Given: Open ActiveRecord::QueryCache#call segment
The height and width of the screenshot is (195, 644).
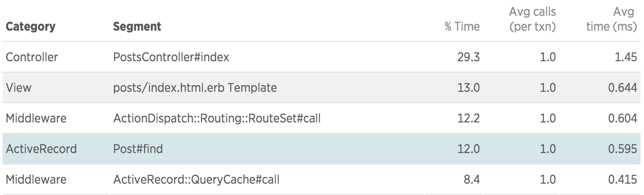Looking at the screenshot, I should pos(196,179).
